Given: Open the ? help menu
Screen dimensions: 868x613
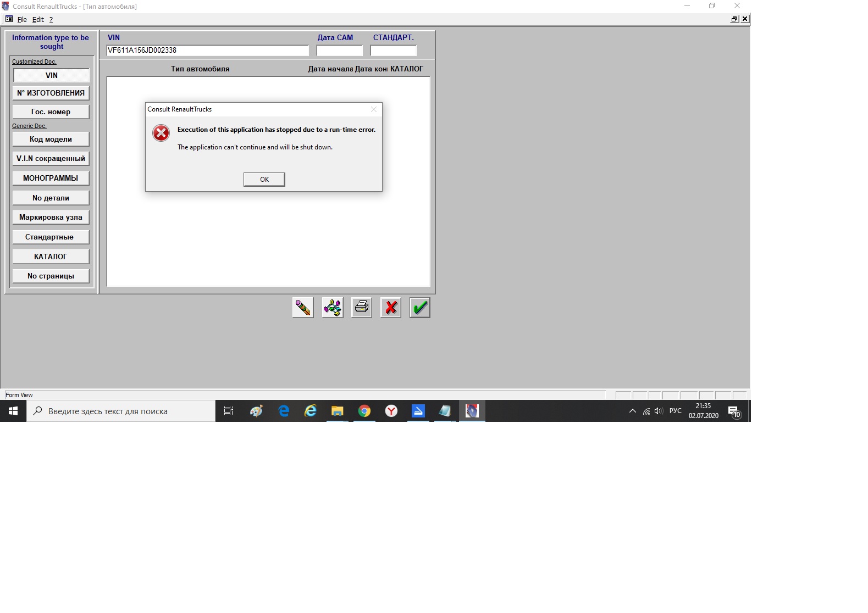Looking at the screenshot, I should tap(51, 19).
